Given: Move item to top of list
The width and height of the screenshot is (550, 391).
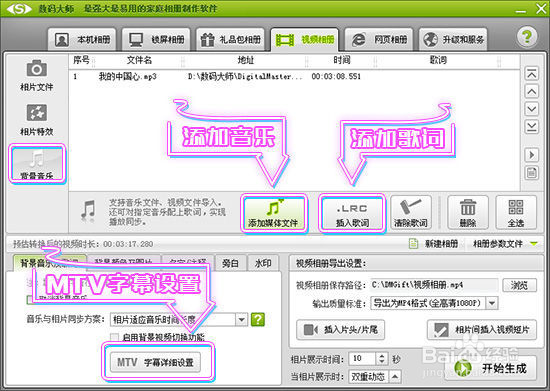Looking at the screenshot, I should (x=531, y=74).
